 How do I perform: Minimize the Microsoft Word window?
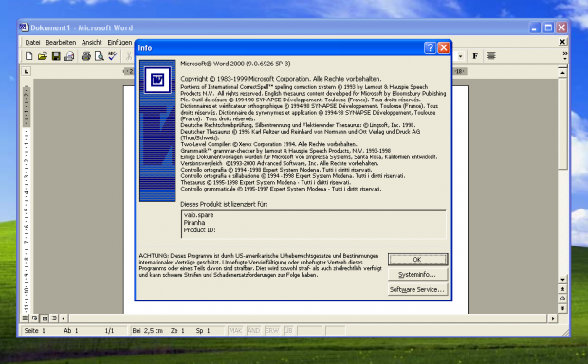[534, 27]
